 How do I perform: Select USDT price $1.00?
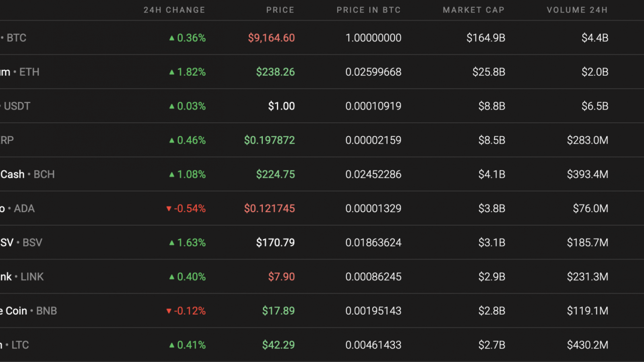pos(282,106)
